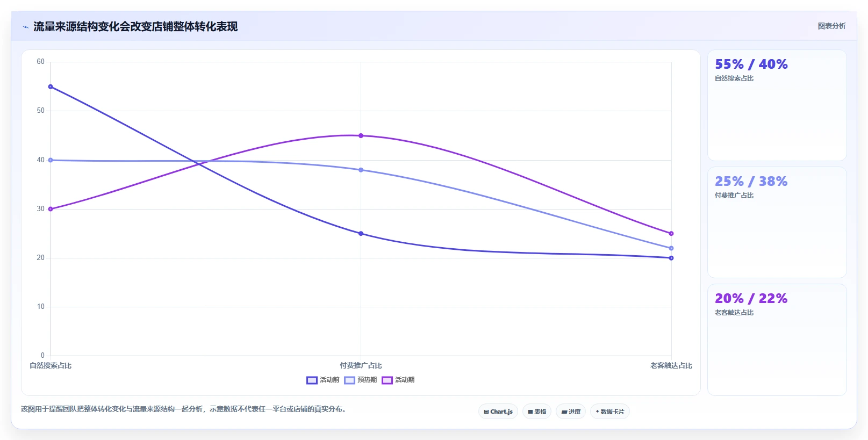The width and height of the screenshot is (868, 440).
Task: Select the 数据卡片 chip
Action: [610, 412]
